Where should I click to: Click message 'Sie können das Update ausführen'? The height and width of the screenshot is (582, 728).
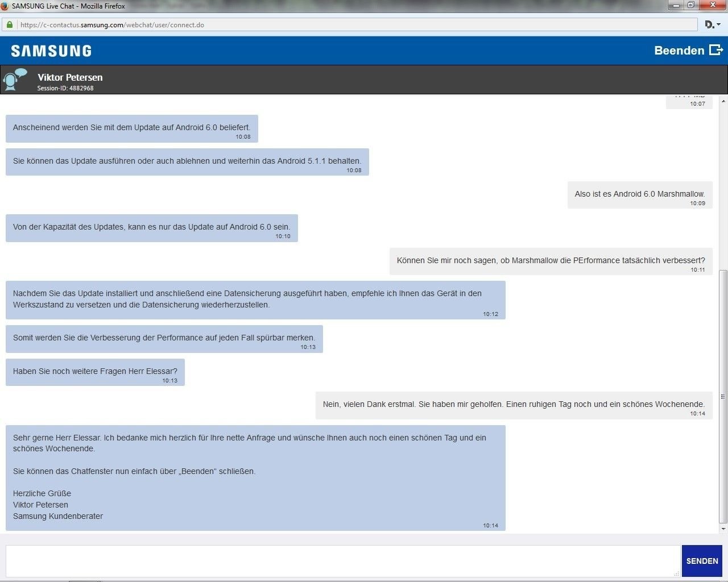pyautogui.click(x=187, y=162)
